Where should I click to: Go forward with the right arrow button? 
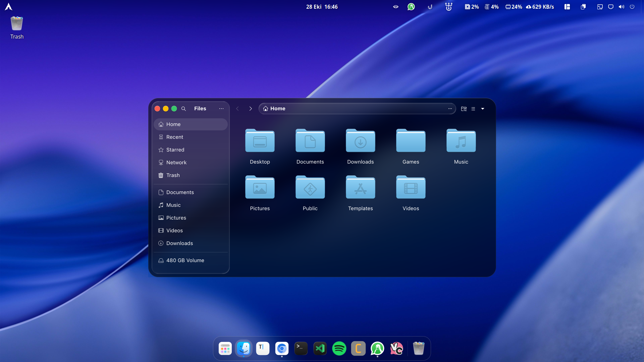[250, 109]
